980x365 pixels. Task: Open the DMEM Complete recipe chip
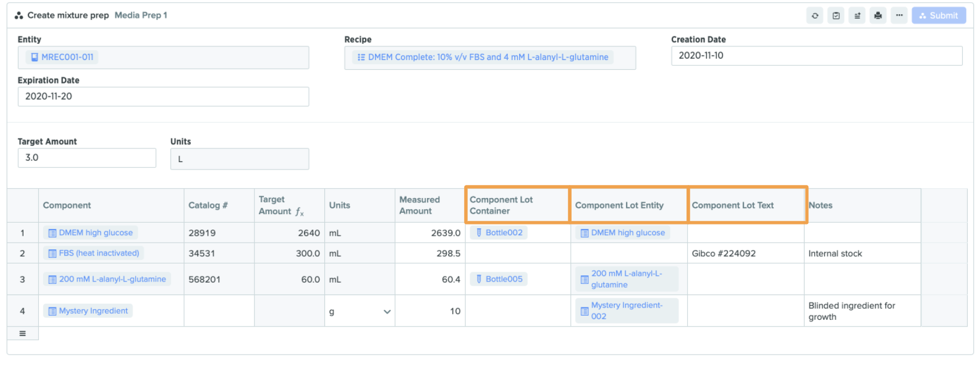[483, 57]
